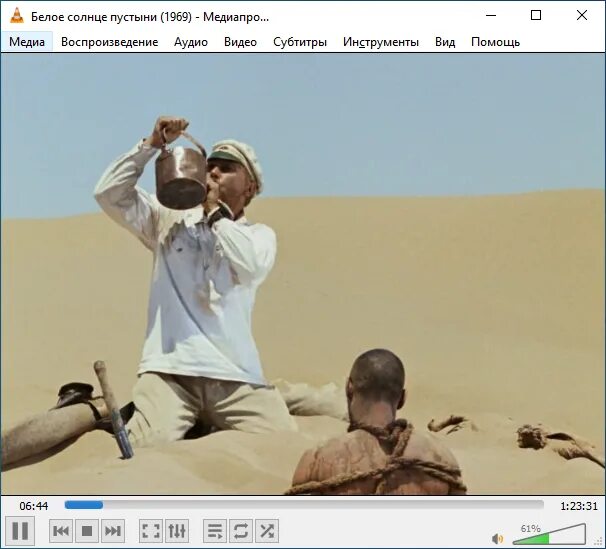
Task: Click the VLC cone icon in the title bar
Action: click(17, 16)
